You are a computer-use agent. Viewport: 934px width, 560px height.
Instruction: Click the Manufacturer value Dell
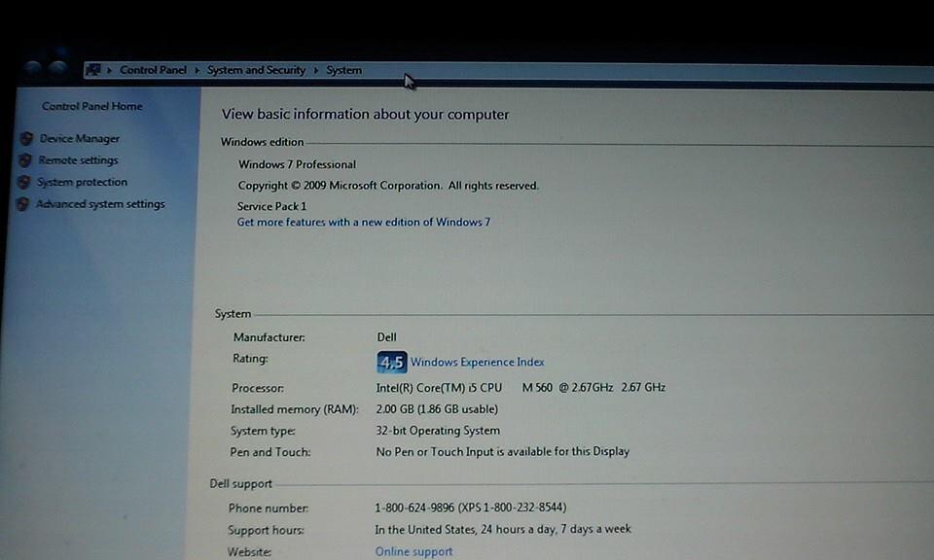[386, 337]
